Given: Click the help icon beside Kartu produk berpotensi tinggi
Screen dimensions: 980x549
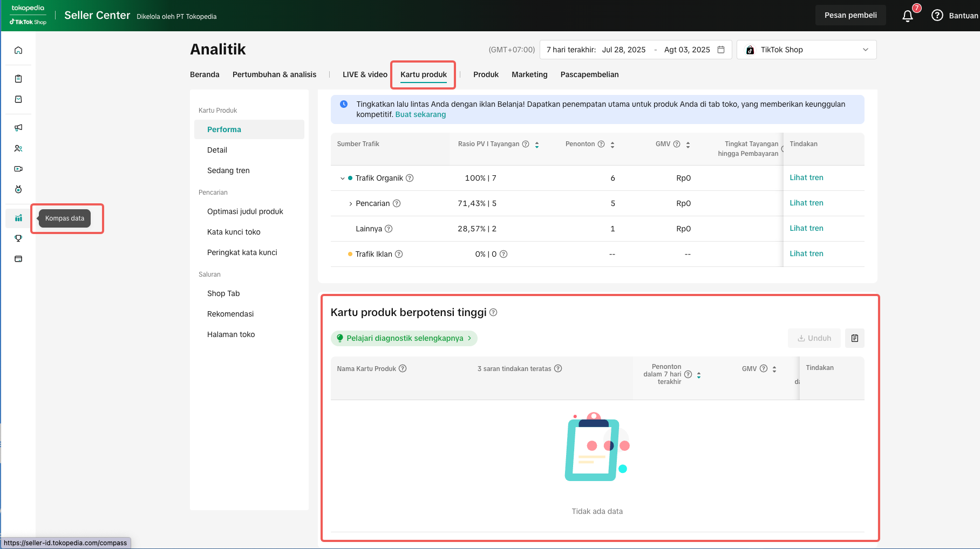Looking at the screenshot, I should pyautogui.click(x=493, y=312).
